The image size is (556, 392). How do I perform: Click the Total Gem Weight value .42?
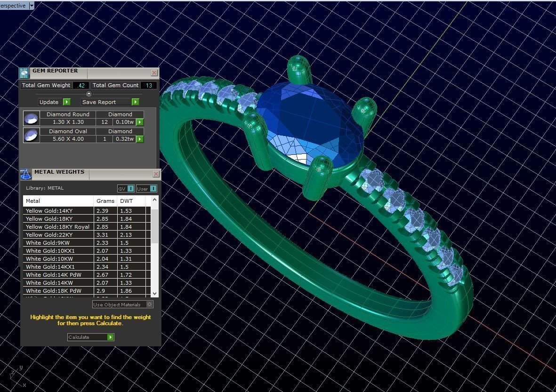[x=81, y=86]
